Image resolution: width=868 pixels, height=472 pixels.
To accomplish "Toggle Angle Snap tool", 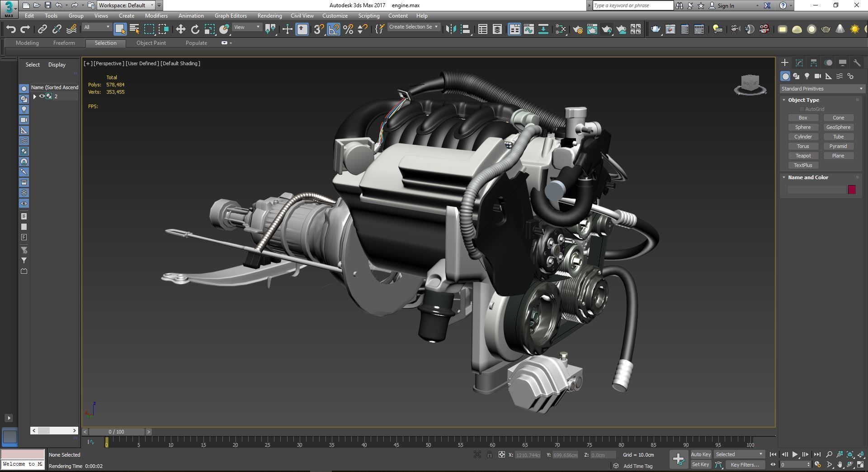I will [334, 29].
